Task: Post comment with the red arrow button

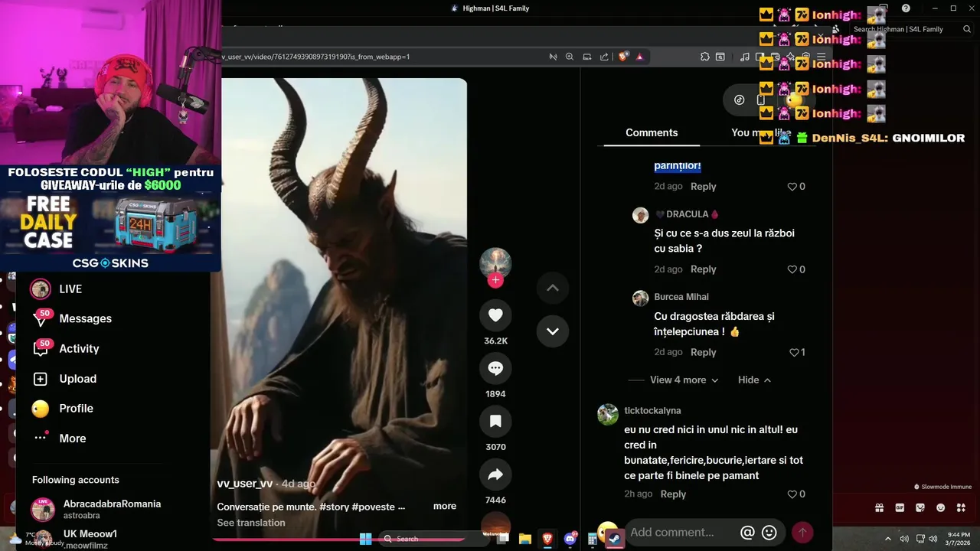Action: tap(802, 533)
